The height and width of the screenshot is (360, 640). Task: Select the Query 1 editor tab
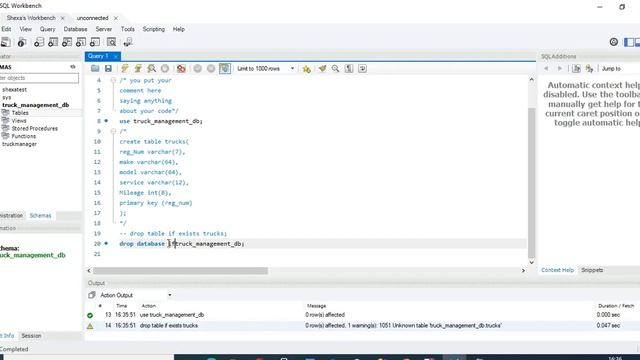pos(98,56)
